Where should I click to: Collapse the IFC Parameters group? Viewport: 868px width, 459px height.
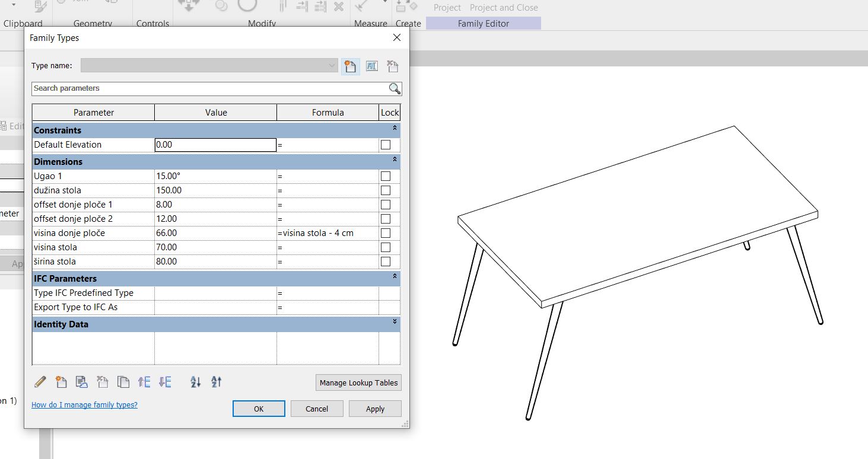coord(395,277)
